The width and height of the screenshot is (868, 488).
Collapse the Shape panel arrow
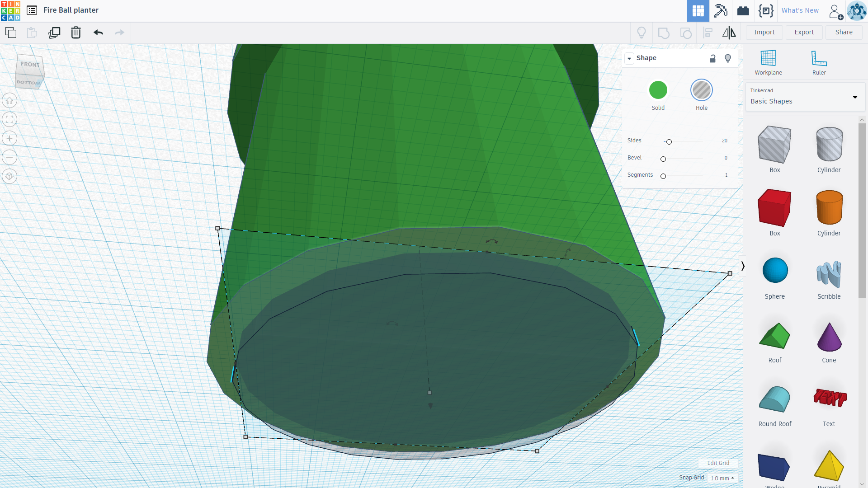[x=629, y=58]
